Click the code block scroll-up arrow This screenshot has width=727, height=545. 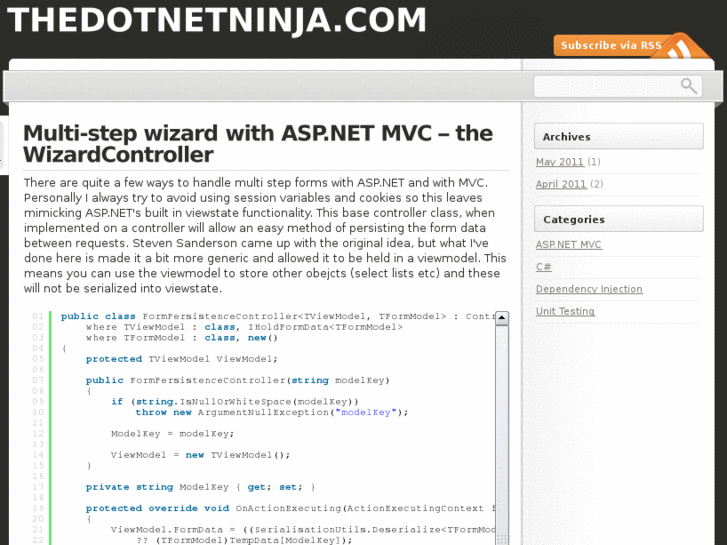502,318
